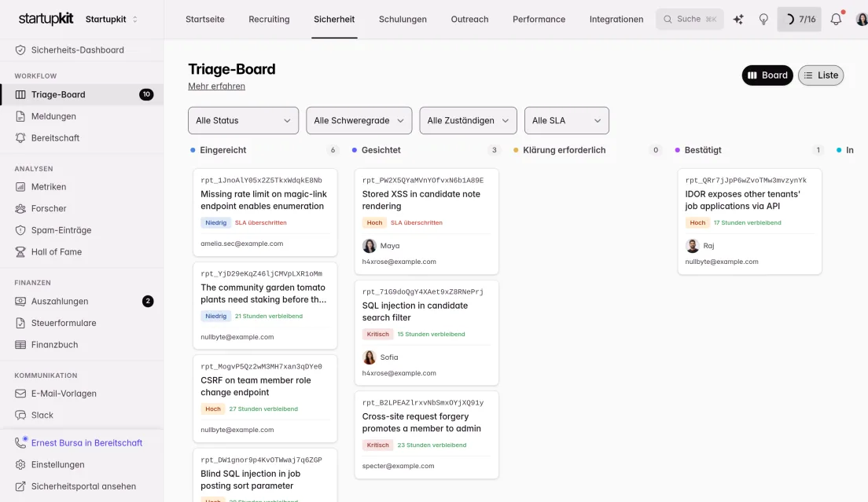Click Klärung erforderlich column header

pyautogui.click(x=564, y=150)
